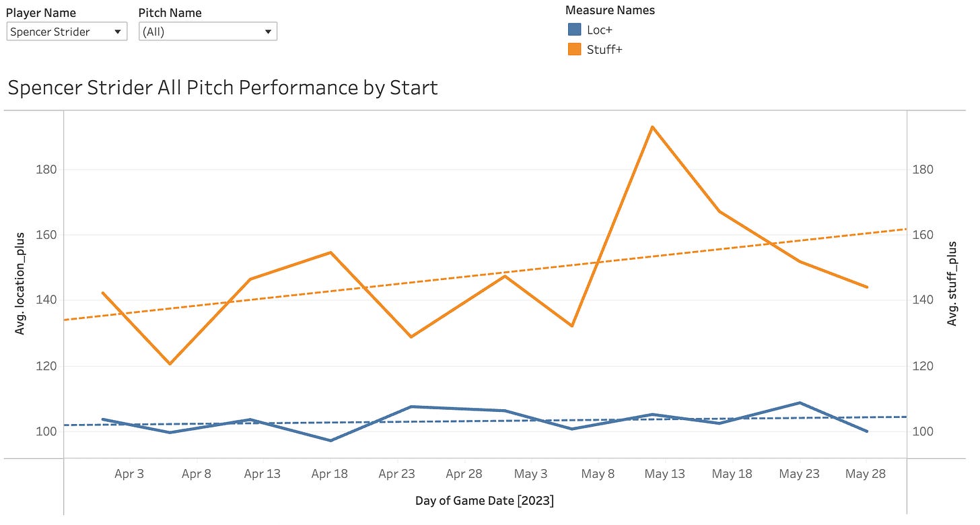Click the Measure Names legend title
The width and height of the screenshot is (980, 525).
point(610,10)
